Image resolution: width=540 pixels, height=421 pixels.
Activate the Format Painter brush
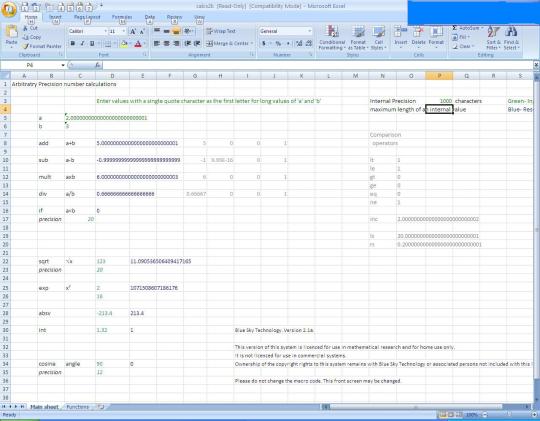coord(42,46)
